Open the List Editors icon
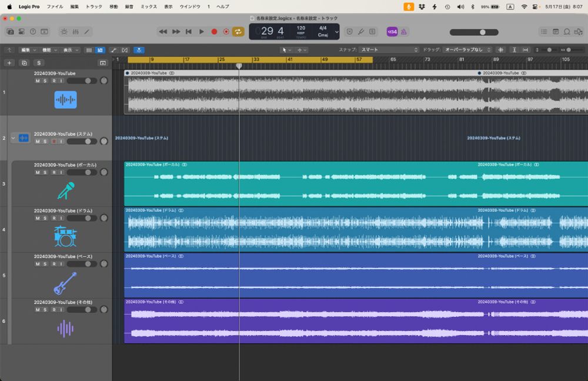This screenshot has width=588, height=381. pos(544,32)
